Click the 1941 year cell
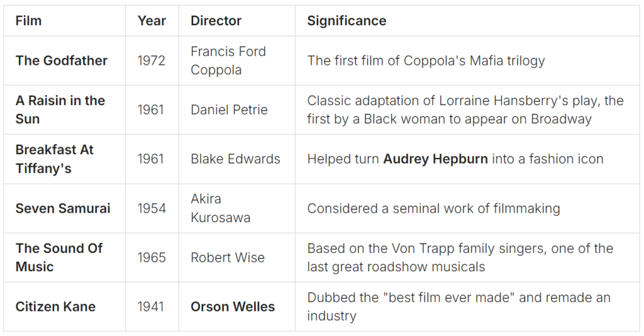Image resolution: width=644 pixels, height=336 pixels. 151,306
